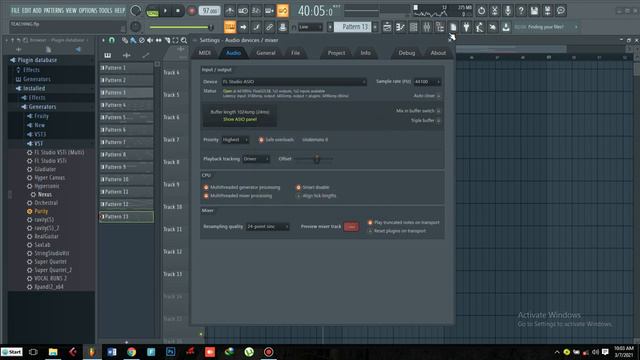
Task: Switch to the File settings tab
Action: coord(295,53)
